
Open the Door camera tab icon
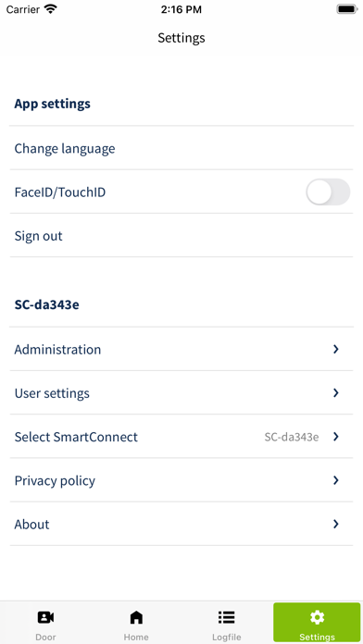(x=45, y=617)
